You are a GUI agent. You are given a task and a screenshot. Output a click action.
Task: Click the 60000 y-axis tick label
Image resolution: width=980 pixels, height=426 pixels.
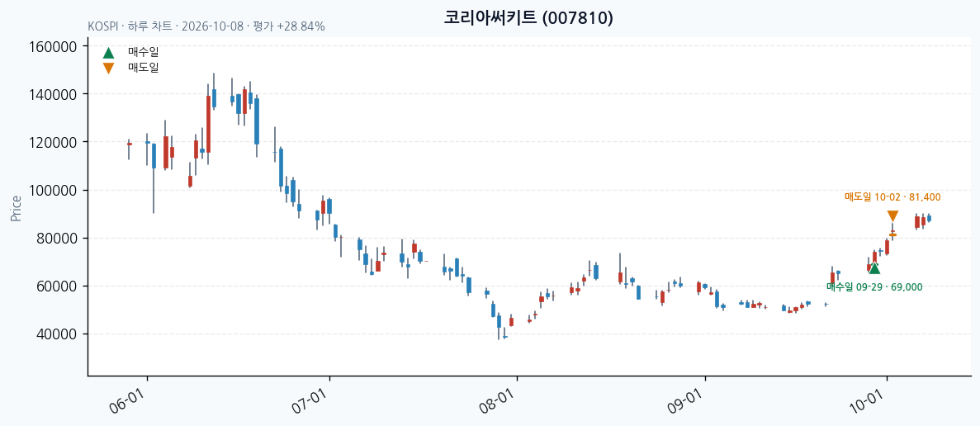[x=58, y=286]
